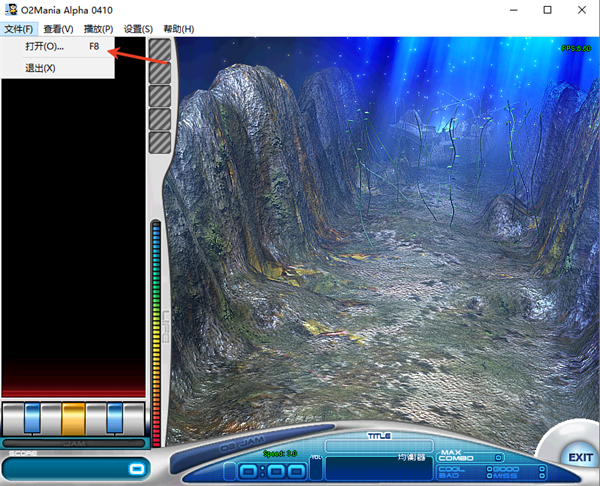
Task: Click the TITLE song name field
Action: click(x=378, y=438)
